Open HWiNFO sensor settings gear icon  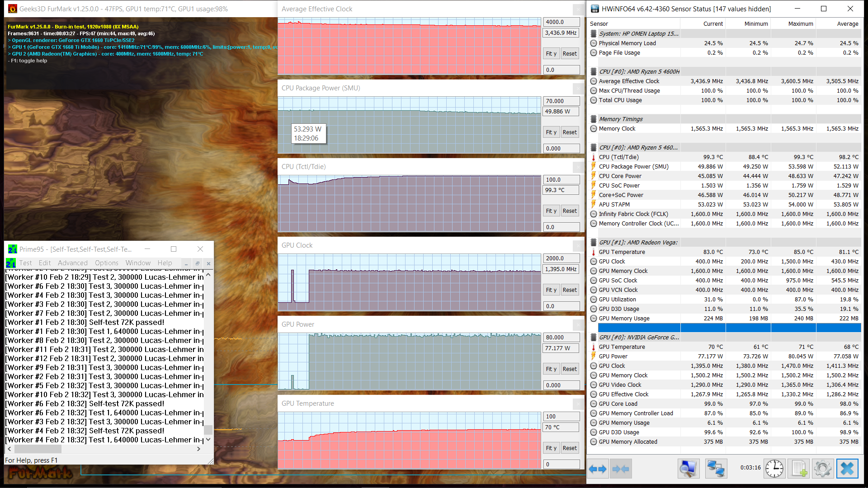(x=822, y=469)
